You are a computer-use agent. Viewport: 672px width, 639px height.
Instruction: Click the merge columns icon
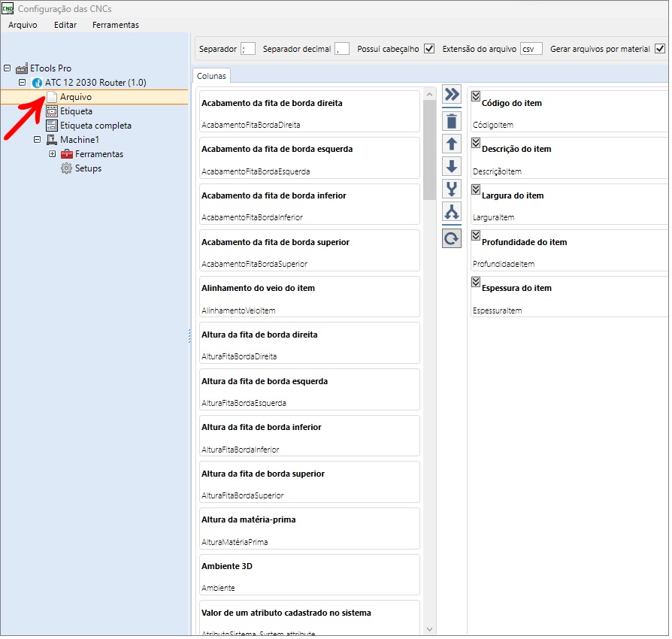click(453, 189)
